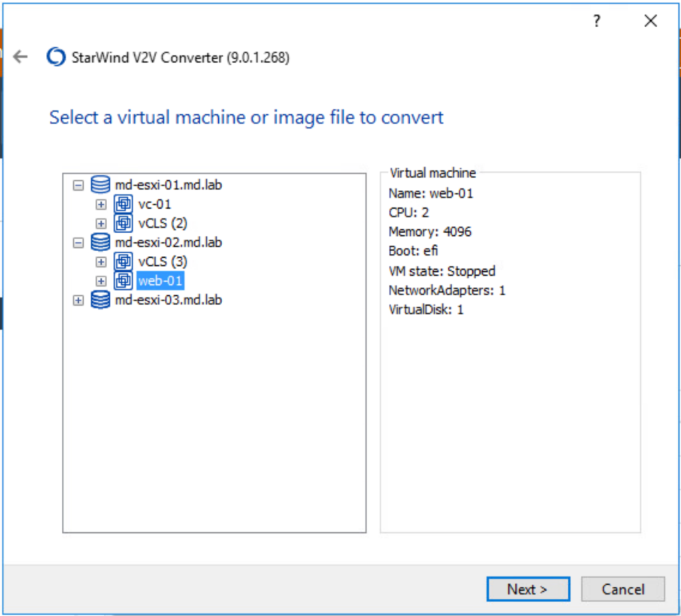Image resolution: width=681 pixels, height=616 pixels.
Task: Open the help question mark button
Action: pos(597,21)
